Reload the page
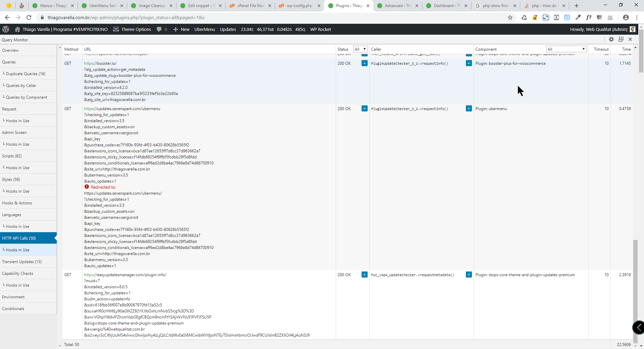The width and height of the screenshot is (644, 349). tap(29, 17)
